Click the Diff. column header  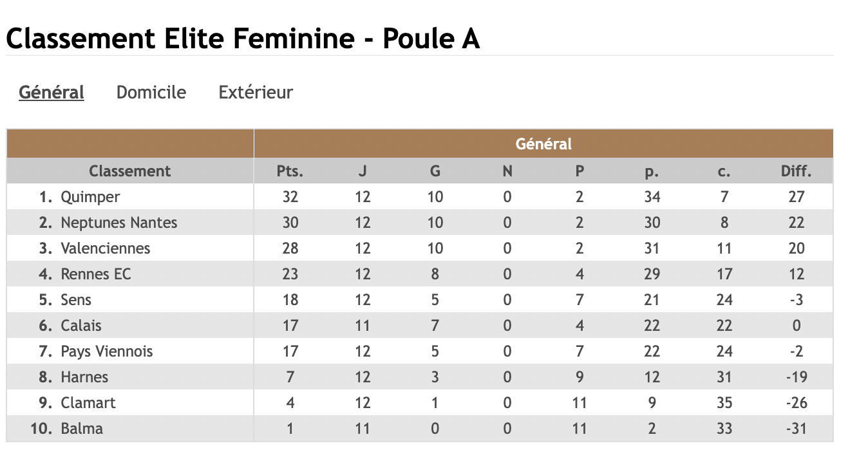coord(797,171)
